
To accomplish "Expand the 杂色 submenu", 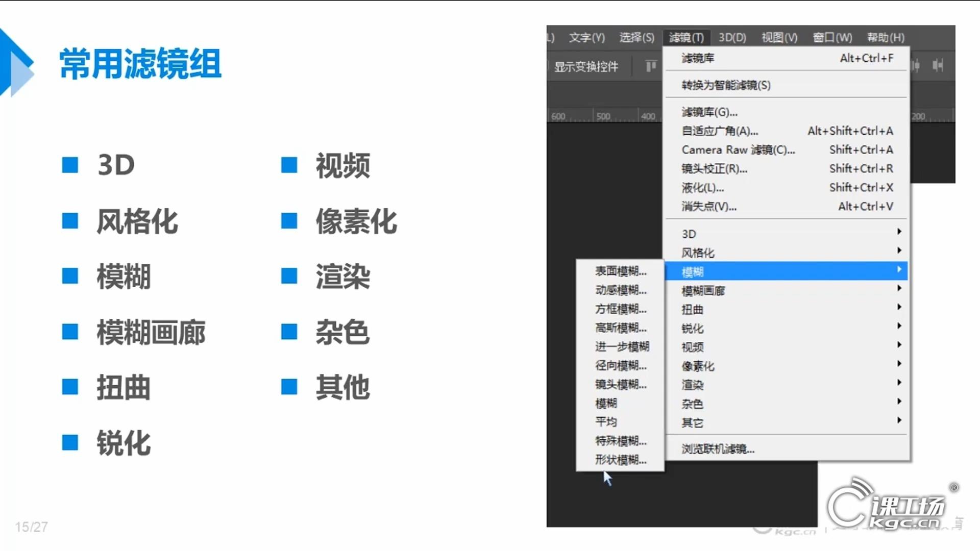I will tap(787, 404).
